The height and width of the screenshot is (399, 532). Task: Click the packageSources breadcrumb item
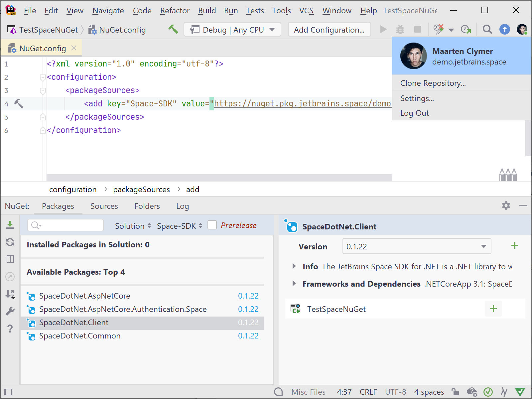coord(141,190)
